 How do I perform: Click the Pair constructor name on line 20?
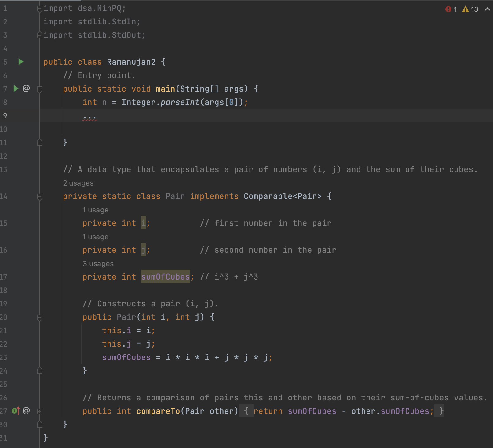pos(126,317)
